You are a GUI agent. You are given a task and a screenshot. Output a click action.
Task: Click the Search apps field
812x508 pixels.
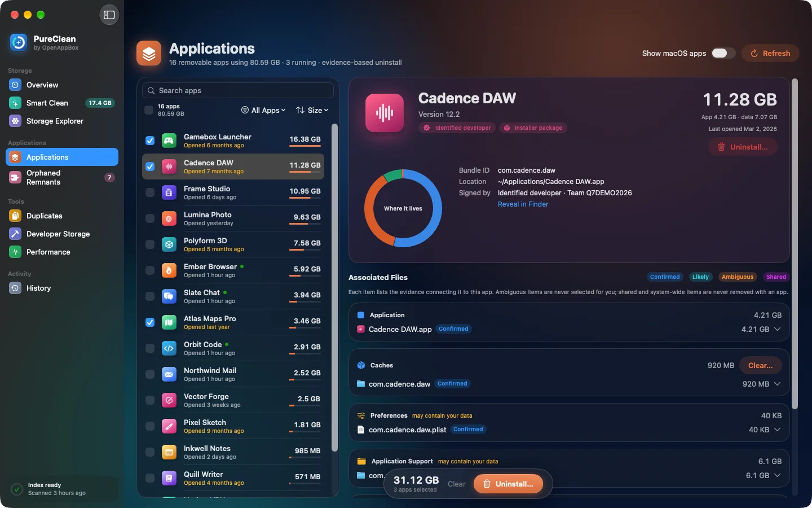[x=238, y=90]
